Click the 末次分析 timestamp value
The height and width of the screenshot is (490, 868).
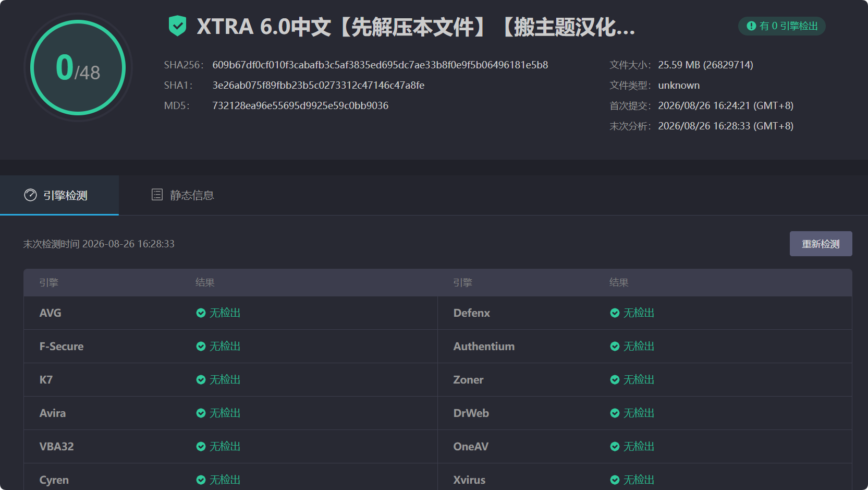pyautogui.click(x=726, y=126)
